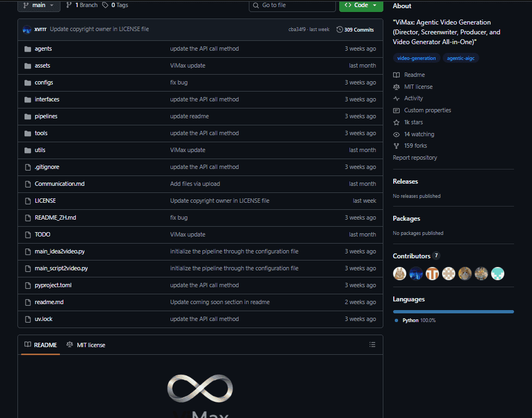This screenshot has height=418, width=532.
Task: Switch to the MIT license tab
Action: pos(86,345)
